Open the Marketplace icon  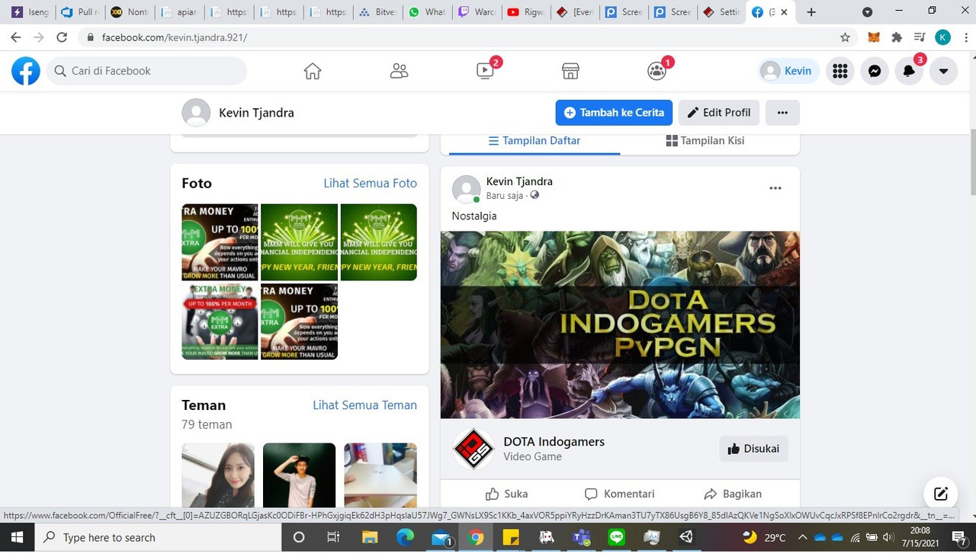[x=570, y=71]
